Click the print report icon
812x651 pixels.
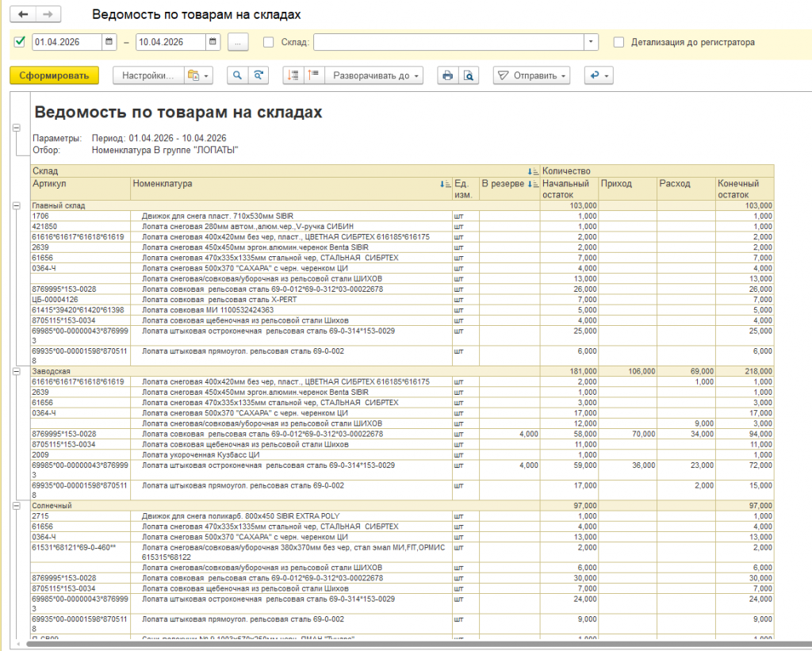447,75
